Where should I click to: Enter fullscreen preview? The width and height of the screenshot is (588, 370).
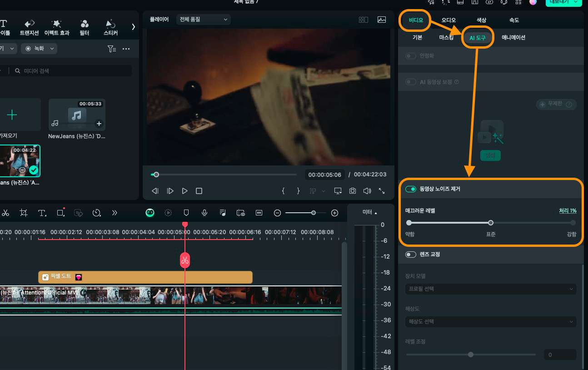point(382,191)
